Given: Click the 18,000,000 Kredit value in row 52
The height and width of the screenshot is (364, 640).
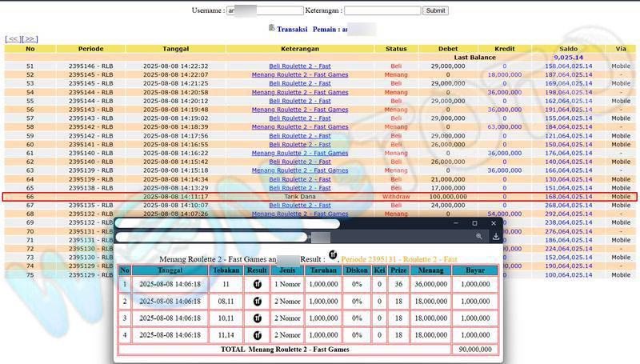Looking at the screenshot, I should click(504, 74).
